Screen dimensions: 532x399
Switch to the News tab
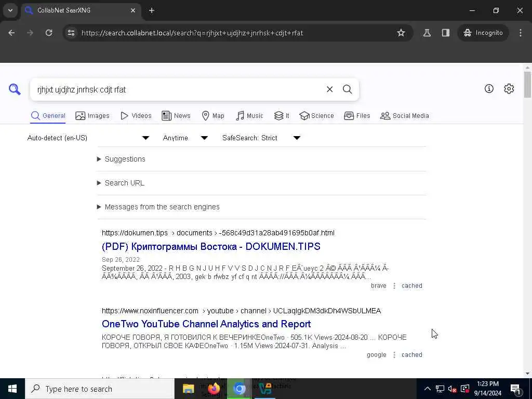pyautogui.click(x=176, y=116)
